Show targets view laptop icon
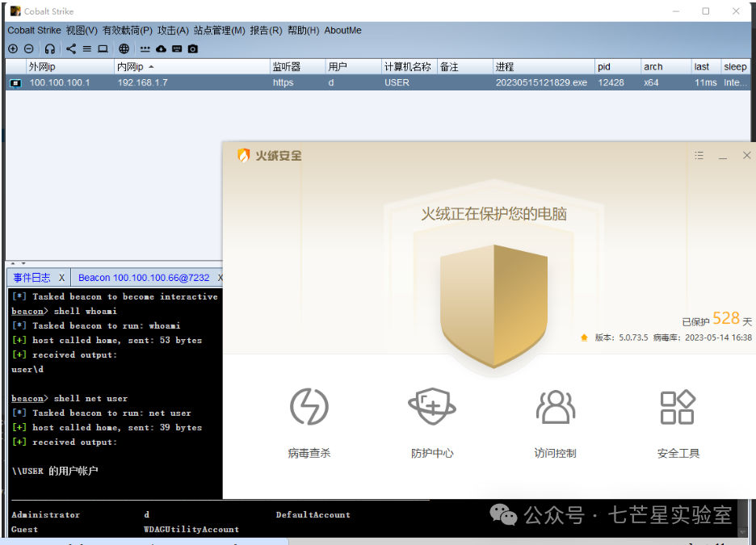The height and width of the screenshot is (545, 756). coord(103,48)
